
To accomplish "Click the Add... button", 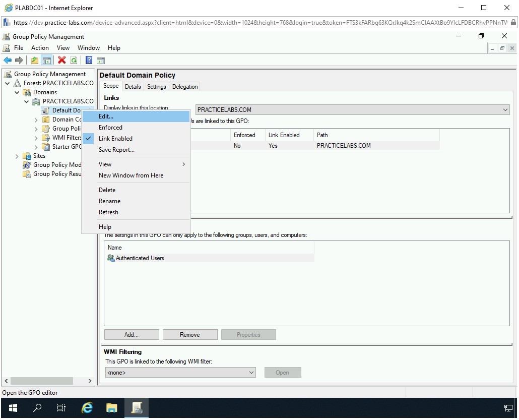I will [x=132, y=335].
